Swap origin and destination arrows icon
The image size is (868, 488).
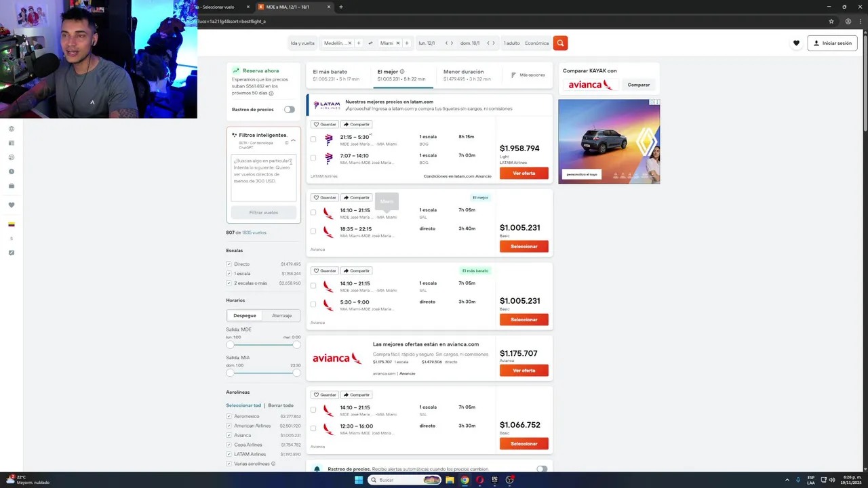tap(370, 43)
